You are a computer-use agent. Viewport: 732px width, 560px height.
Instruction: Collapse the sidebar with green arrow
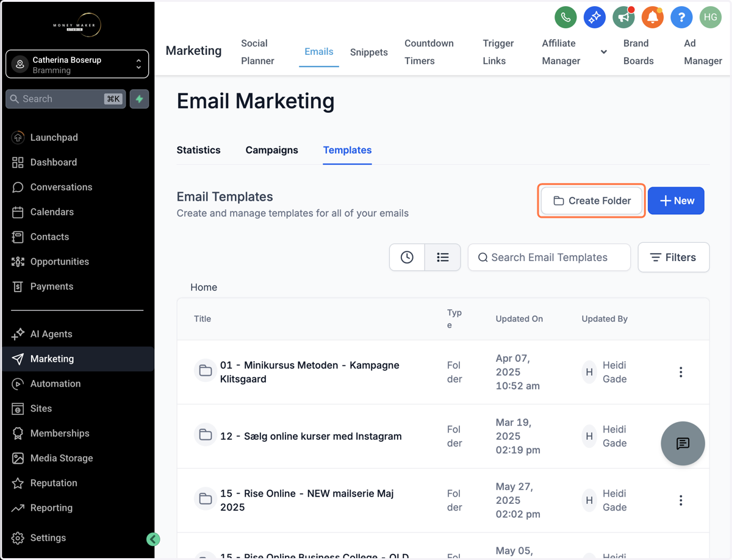153,539
